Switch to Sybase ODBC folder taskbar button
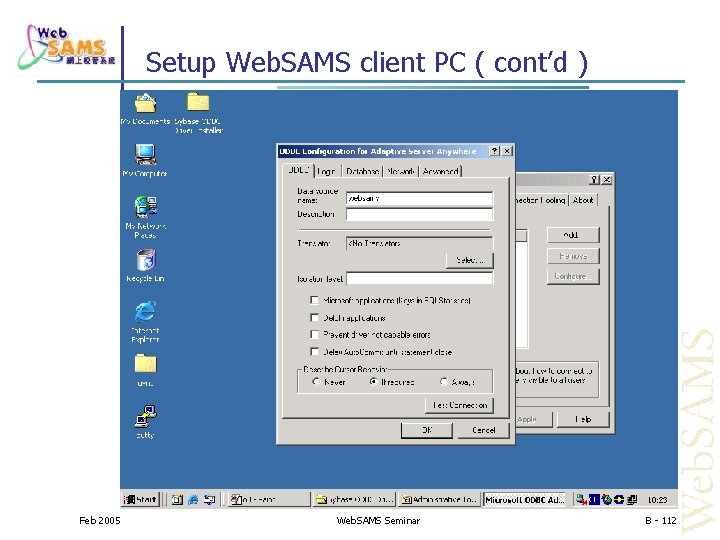 [354, 500]
